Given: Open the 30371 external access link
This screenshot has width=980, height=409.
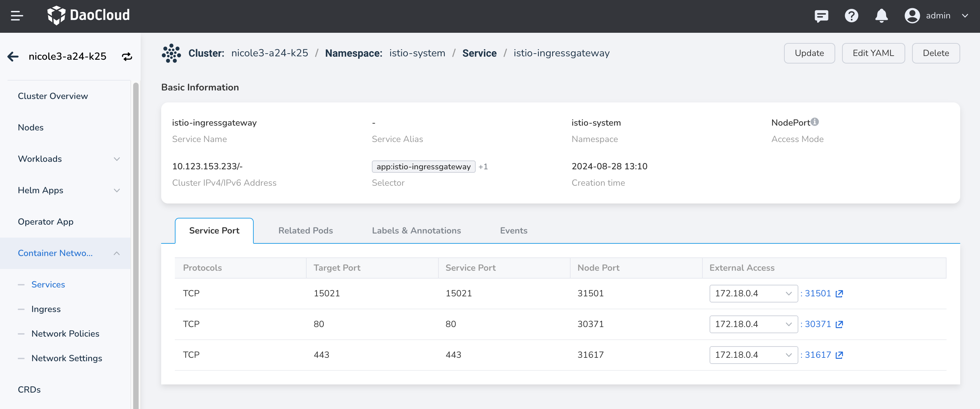Looking at the screenshot, I should click(x=817, y=325).
